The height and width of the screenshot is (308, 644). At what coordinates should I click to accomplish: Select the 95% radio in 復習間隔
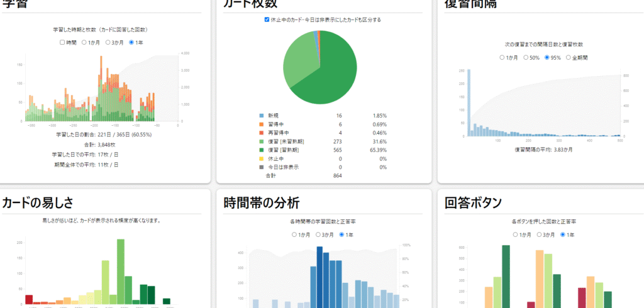[547, 57]
